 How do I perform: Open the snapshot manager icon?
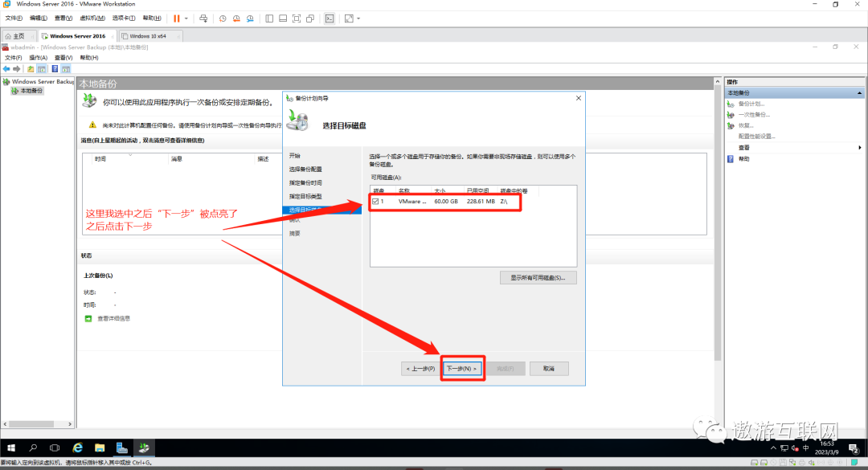point(250,18)
